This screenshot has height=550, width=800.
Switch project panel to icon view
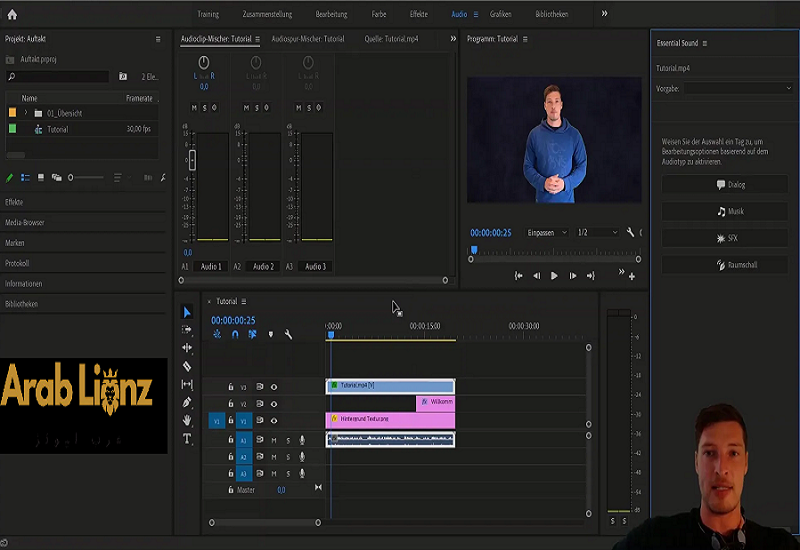coord(41,178)
